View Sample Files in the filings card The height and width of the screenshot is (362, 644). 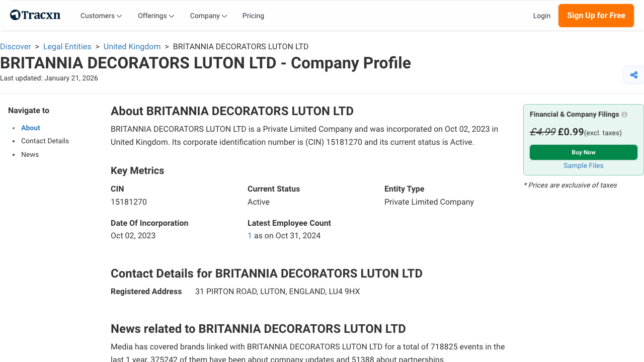[583, 165]
